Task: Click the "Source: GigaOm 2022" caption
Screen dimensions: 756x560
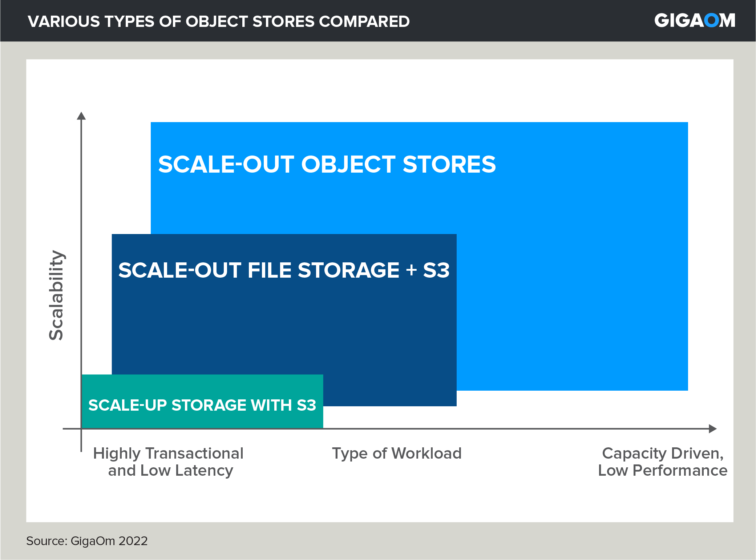Action: [x=87, y=541]
